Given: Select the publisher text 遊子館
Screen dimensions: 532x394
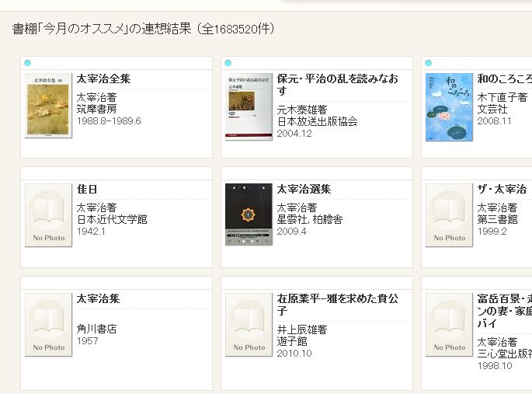Looking at the screenshot, I should (292, 341).
